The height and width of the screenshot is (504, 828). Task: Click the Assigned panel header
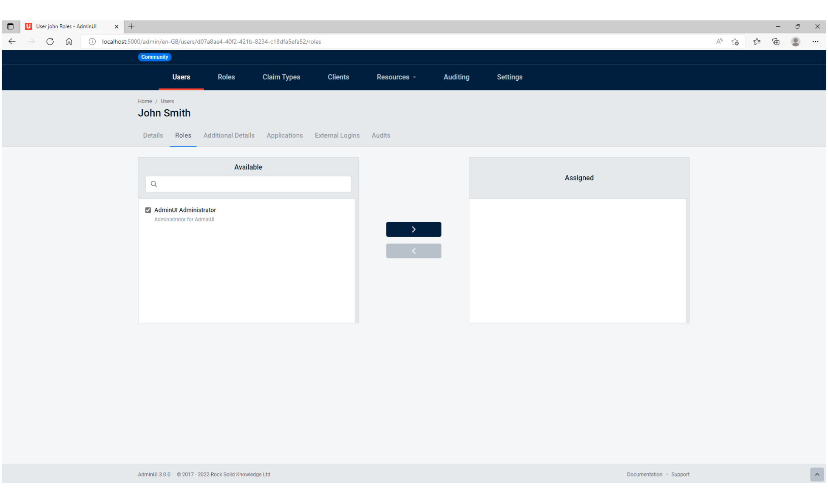coord(579,178)
